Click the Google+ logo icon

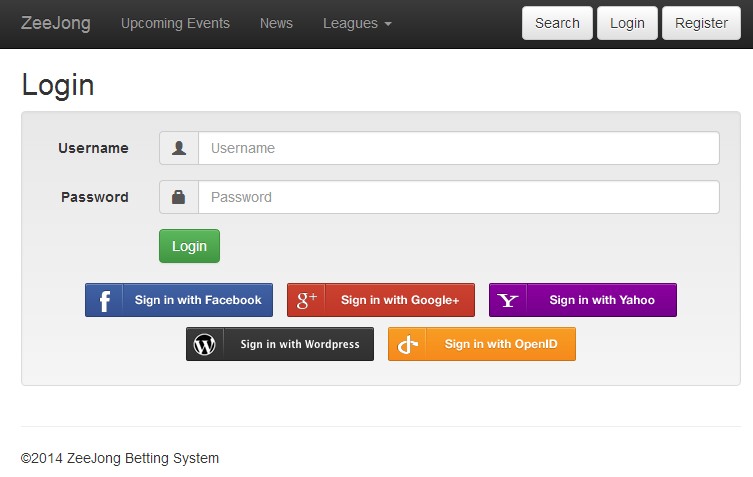click(x=306, y=300)
